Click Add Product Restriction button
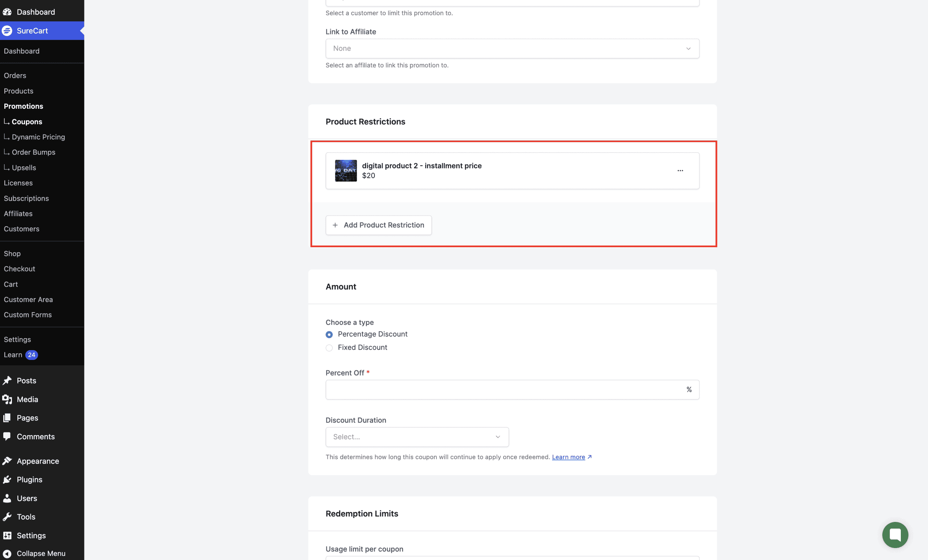The image size is (928, 560). click(x=378, y=225)
